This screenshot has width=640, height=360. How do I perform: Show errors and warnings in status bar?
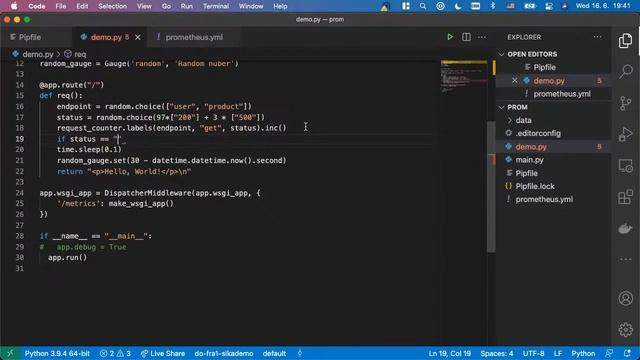(x=116, y=353)
